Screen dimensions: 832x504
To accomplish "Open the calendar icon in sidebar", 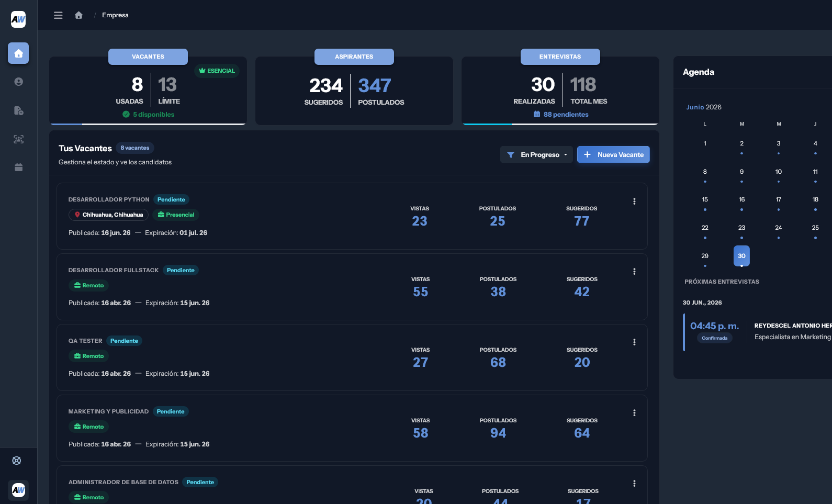I will pyautogui.click(x=18, y=167).
